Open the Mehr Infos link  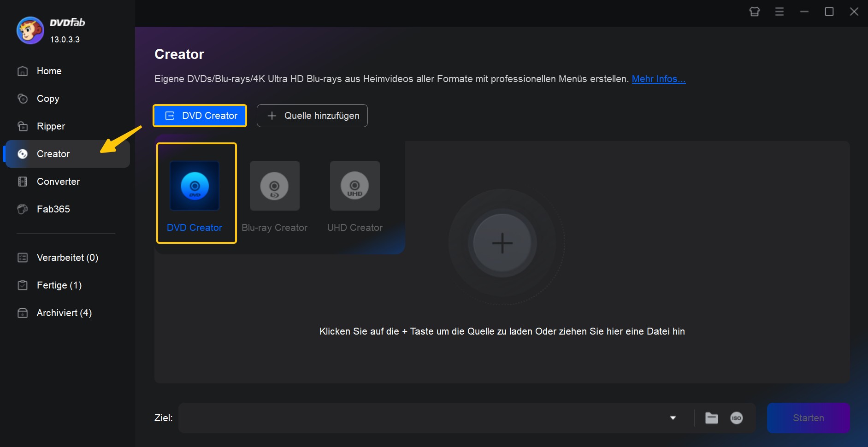[658, 79]
